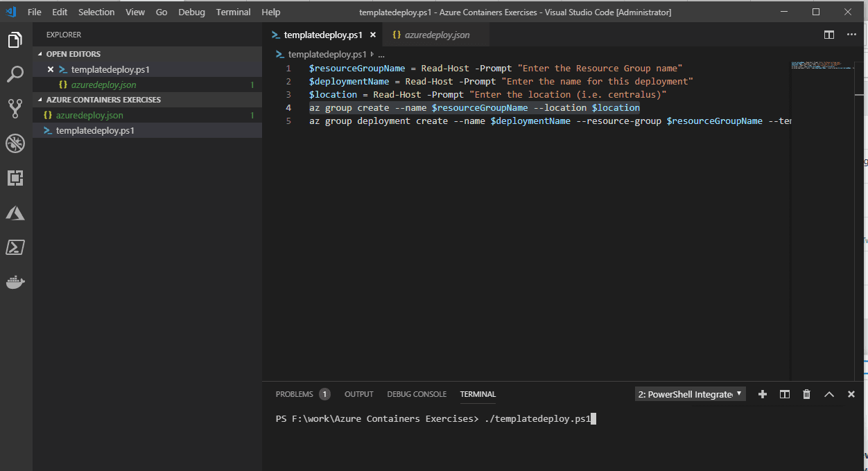Click the code minimap preview
Screen dimensions: 868x471
[x=823, y=66]
